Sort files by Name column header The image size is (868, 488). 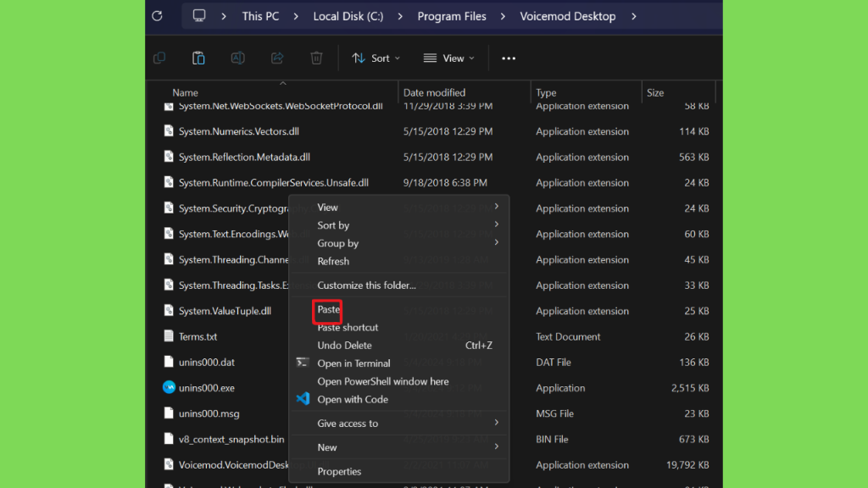[x=185, y=92]
